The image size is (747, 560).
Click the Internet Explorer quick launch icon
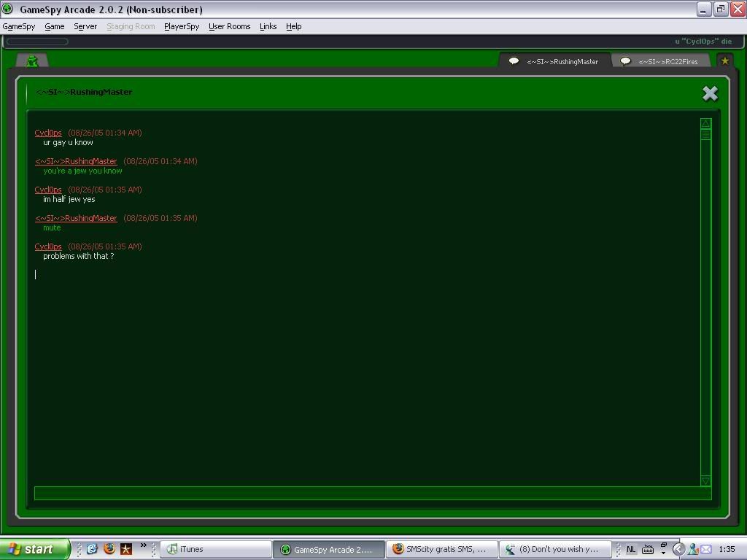[x=92, y=549]
